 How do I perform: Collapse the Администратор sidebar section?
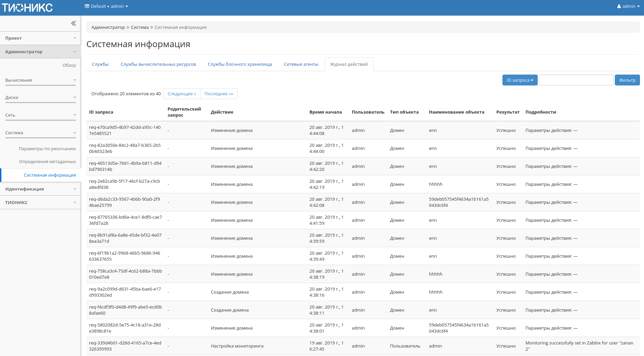pos(40,52)
